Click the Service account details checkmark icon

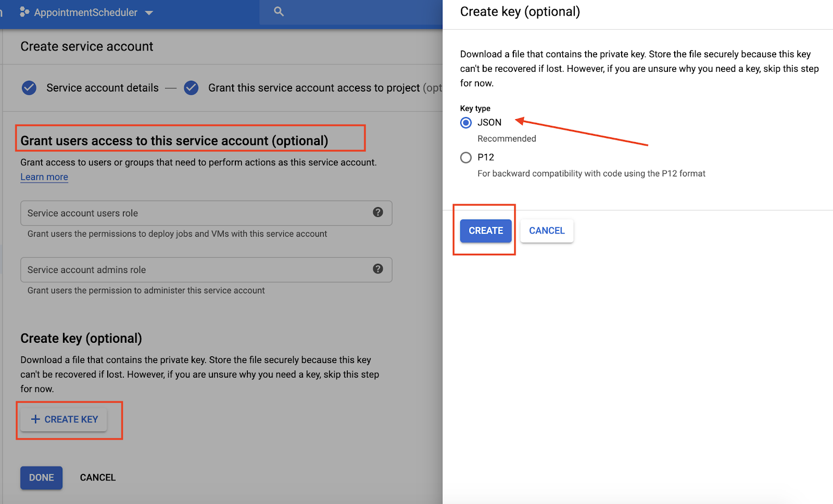(x=29, y=88)
